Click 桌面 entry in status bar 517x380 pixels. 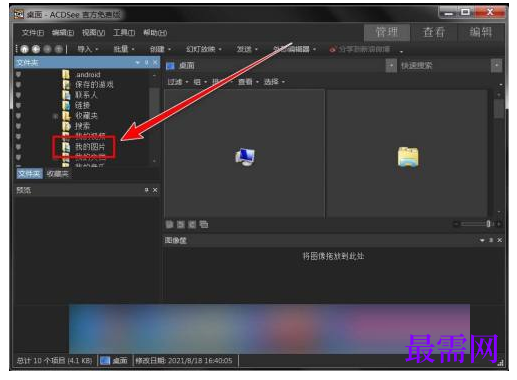[114, 360]
